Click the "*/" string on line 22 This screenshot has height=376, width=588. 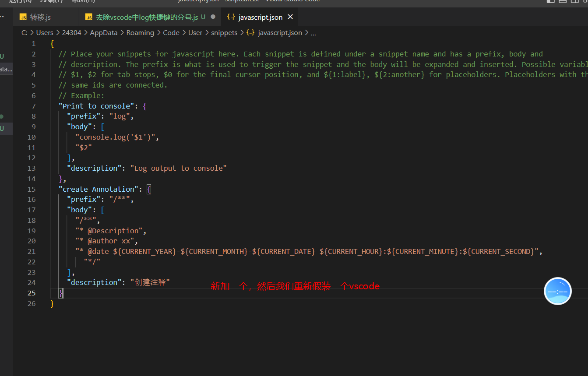[x=92, y=262]
